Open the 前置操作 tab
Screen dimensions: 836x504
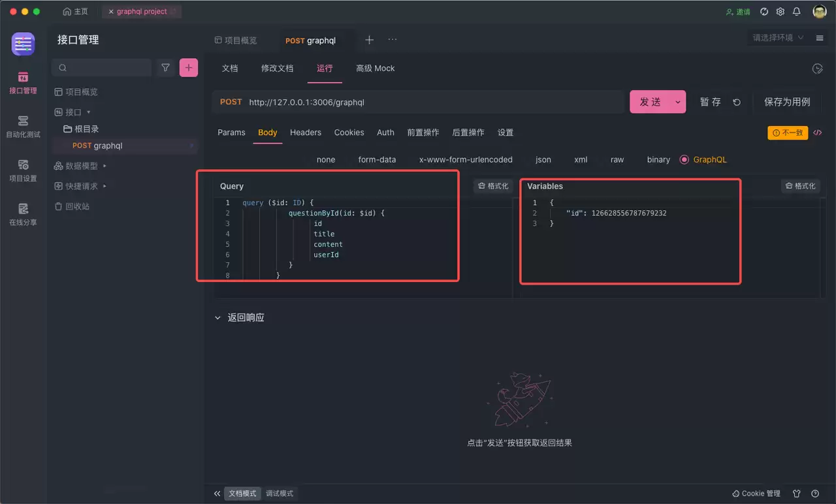coord(423,133)
